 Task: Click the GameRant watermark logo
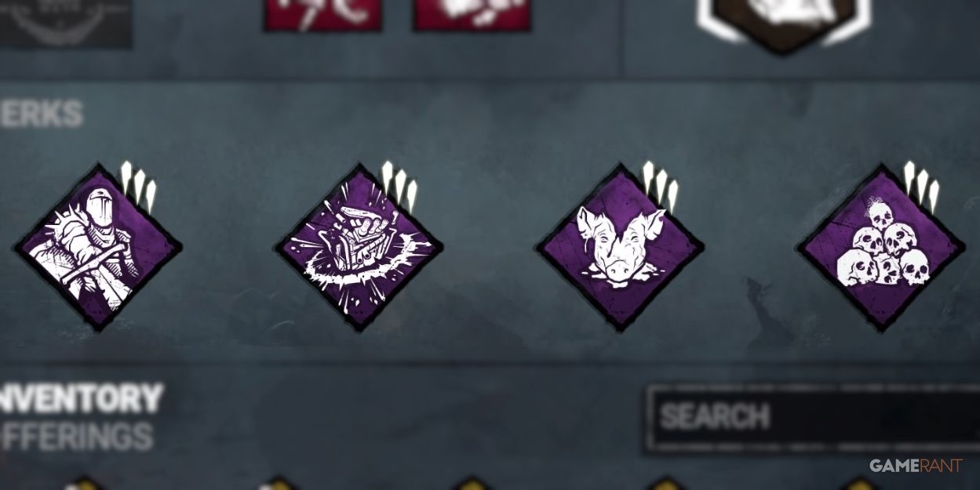(x=915, y=466)
